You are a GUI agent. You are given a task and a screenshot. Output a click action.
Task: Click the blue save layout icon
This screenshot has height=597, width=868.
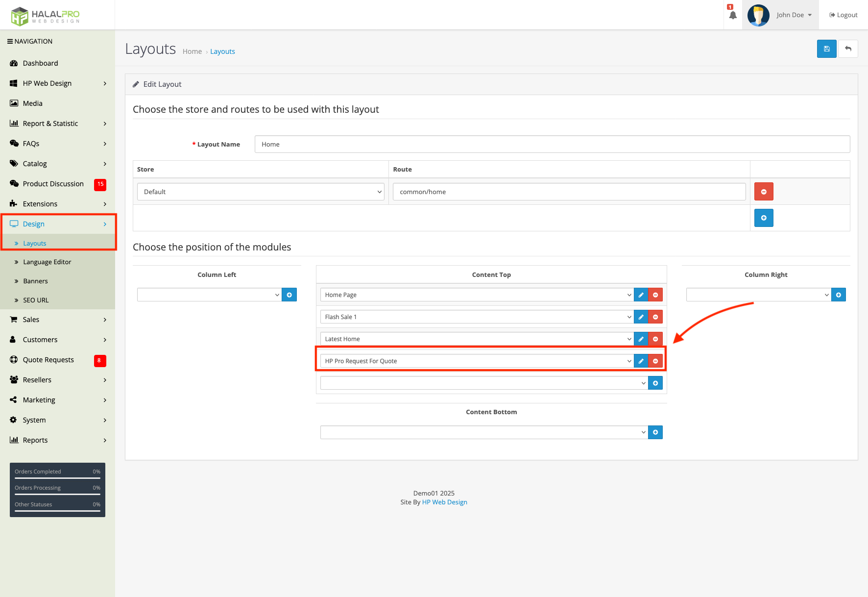click(x=826, y=49)
